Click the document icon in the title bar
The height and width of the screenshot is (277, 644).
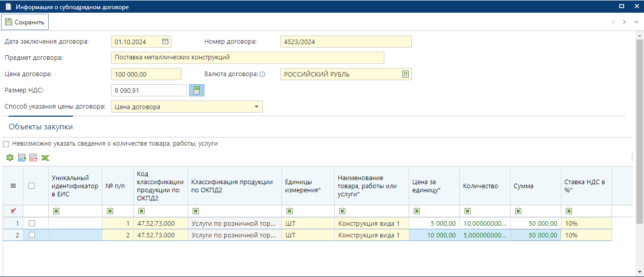(8, 7)
